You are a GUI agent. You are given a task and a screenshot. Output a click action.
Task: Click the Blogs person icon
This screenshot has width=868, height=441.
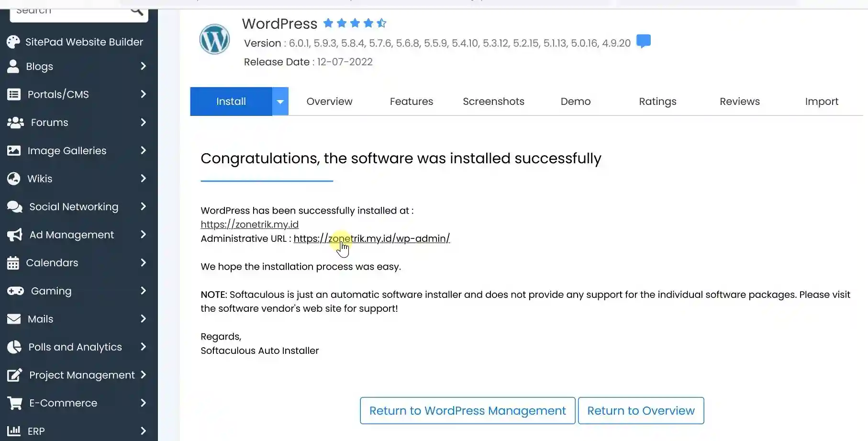(x=13, y=66)
